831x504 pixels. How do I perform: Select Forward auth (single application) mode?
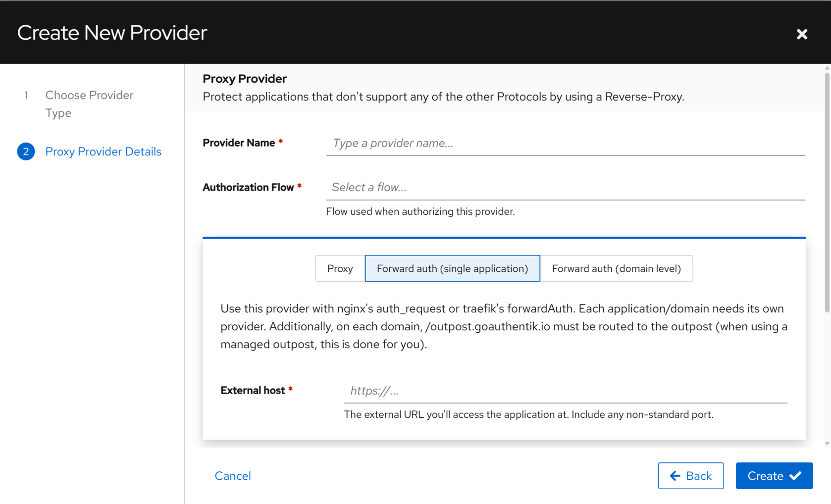(x=452, y=268)
